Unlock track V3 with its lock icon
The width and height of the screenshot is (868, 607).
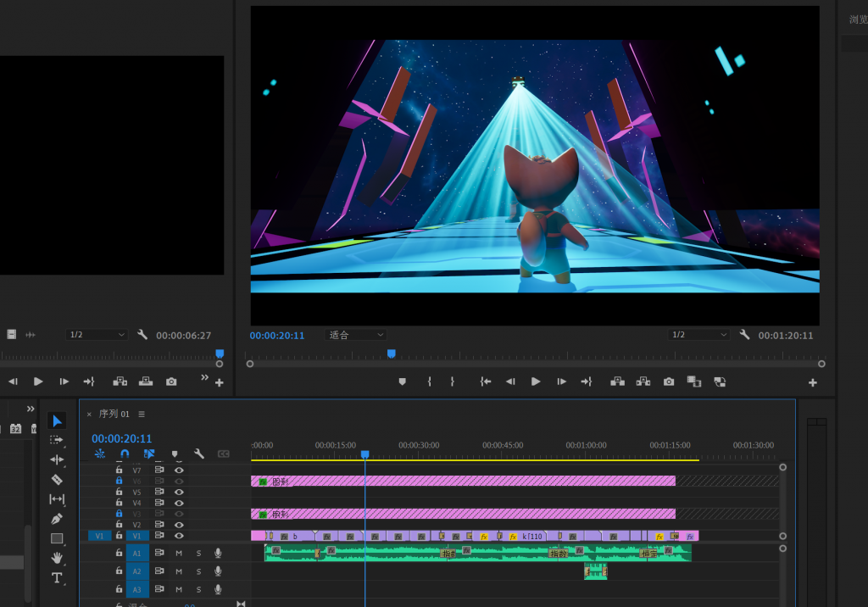coord(119,514)
